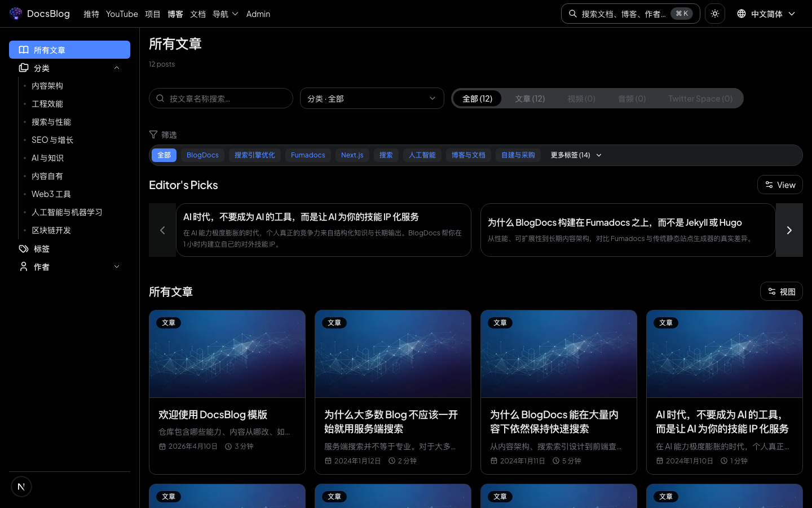
Task: Select the Fumadocs tag filter
Action: click(x=308, y=155)
